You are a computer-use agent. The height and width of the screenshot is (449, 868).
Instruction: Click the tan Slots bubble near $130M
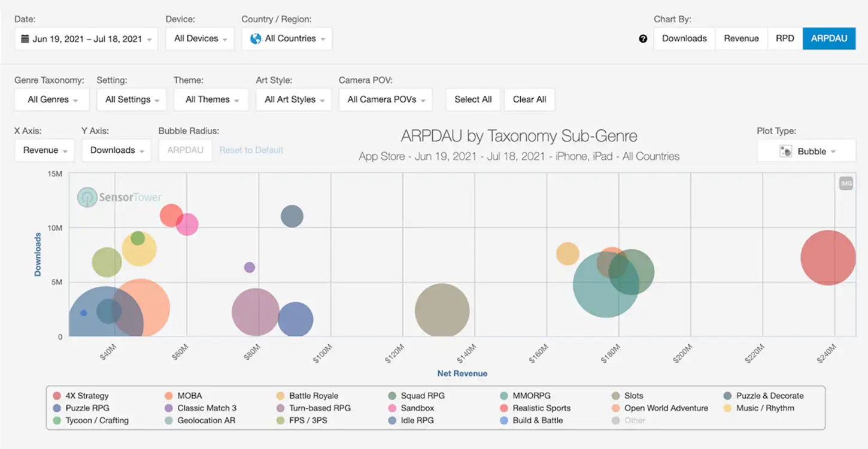point(442,311)
